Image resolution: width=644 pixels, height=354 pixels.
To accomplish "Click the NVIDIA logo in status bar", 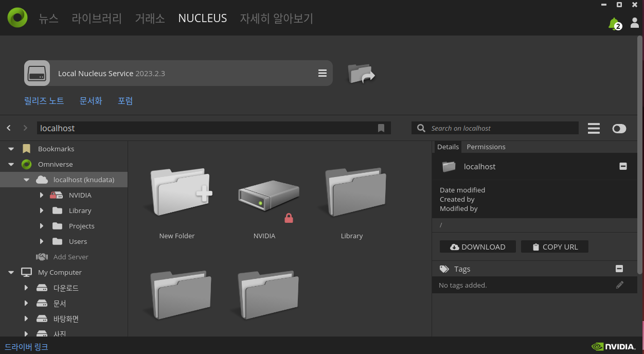I will pyautogui.click(x=613, y=347).
